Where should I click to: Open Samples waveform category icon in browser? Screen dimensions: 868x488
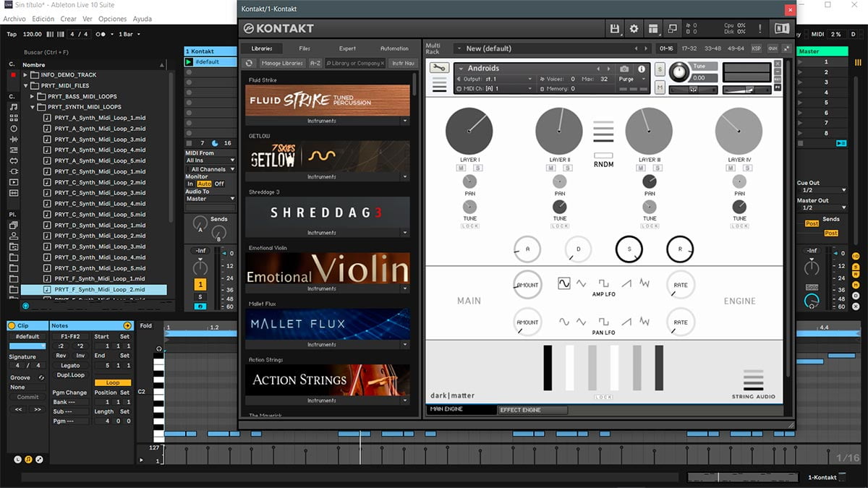click(x=14, y=139)
